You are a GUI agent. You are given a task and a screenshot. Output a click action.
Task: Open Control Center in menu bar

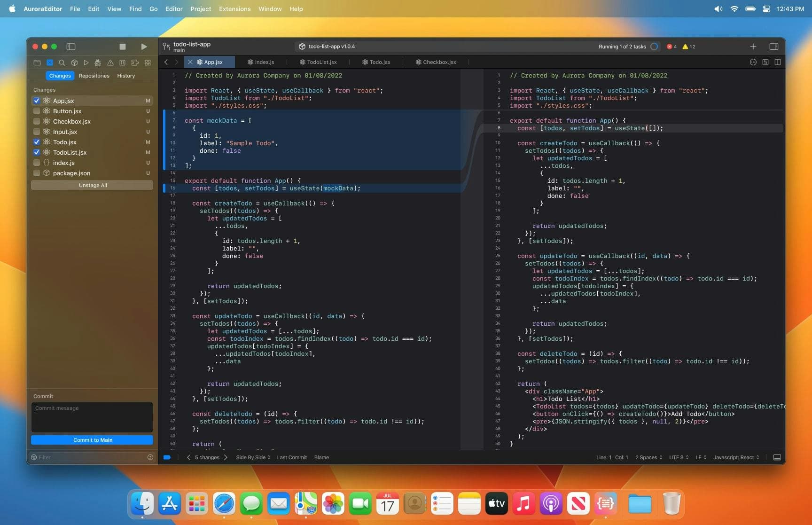766,9
